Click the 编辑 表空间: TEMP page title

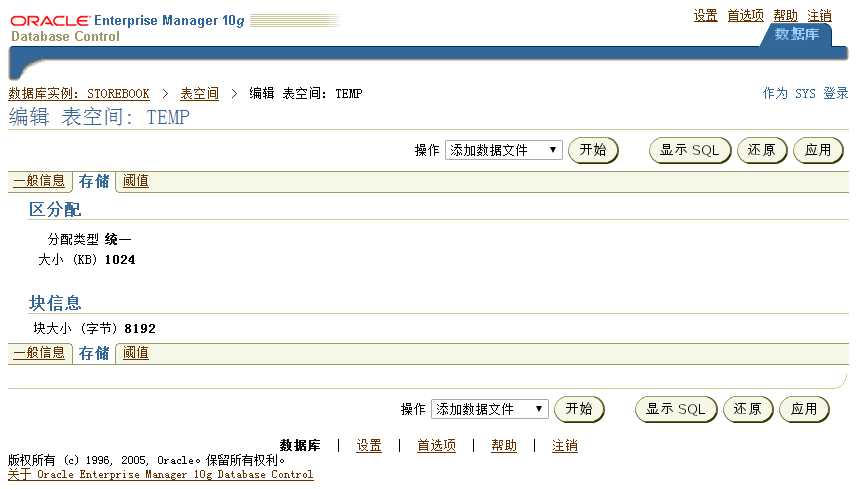[99, 117]
